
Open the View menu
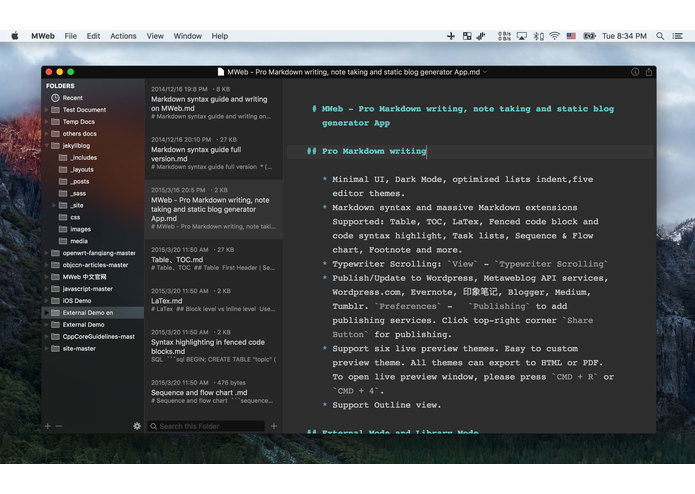[x=155, y=36]
